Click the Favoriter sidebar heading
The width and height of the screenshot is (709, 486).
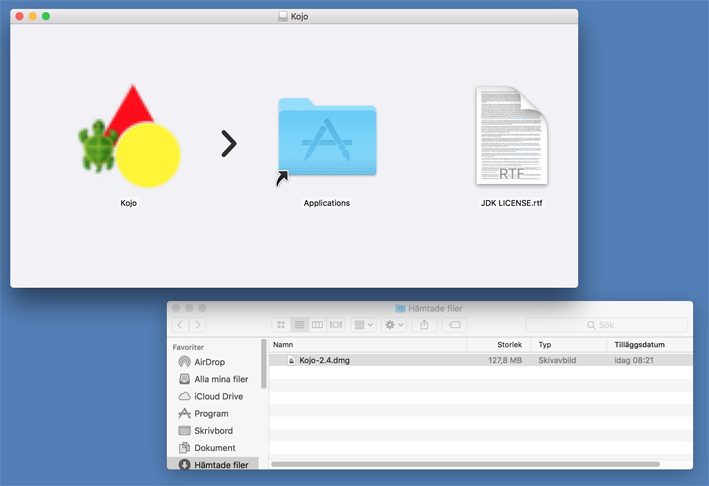click(188, 347)
